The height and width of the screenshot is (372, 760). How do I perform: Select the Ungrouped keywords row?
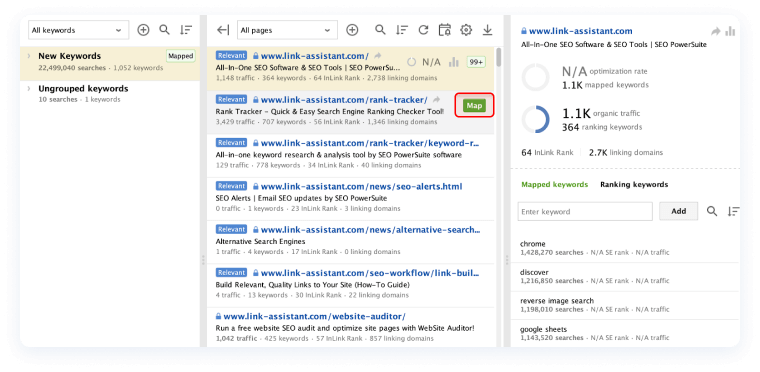(x=110, y=94)
